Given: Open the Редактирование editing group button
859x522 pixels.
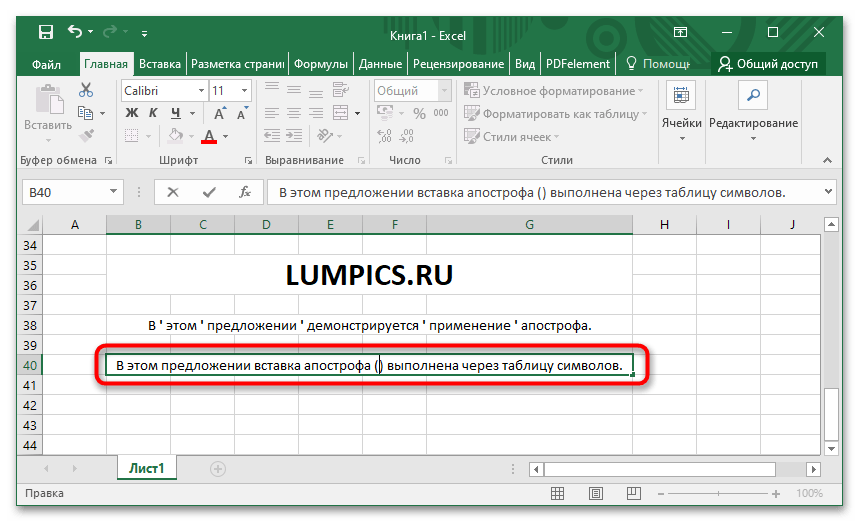Looking at the screenshot, I should [x=753, y=110].
